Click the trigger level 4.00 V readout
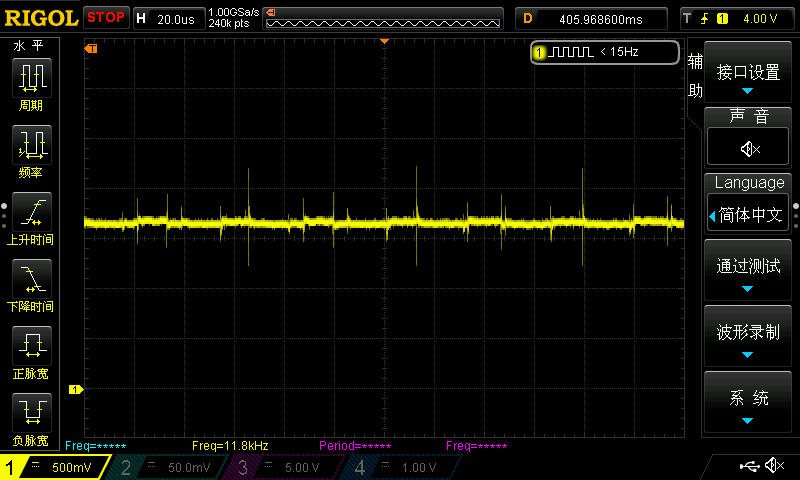 [x=760, y=19]
